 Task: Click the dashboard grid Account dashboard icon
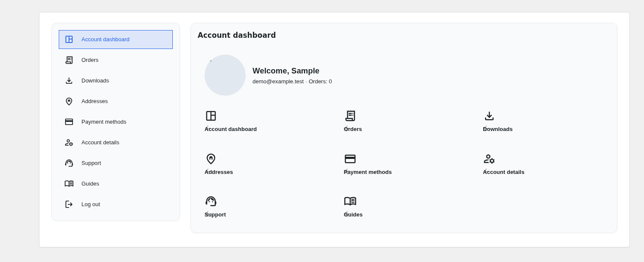[211, 116]
